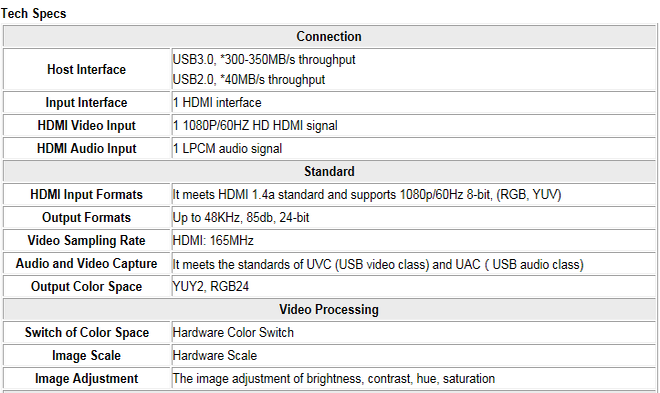Select the HDMI: 165MHz value
660x393 pixels.
point(213,241)
